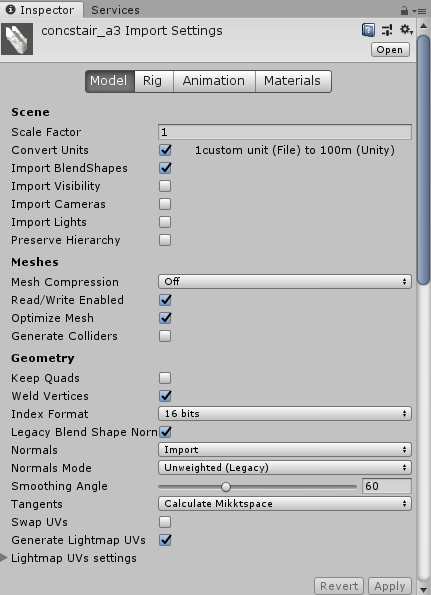This screenshot has height=595, width=431.
Task: Open the Index Format dropdown
Action: (285, 414)
